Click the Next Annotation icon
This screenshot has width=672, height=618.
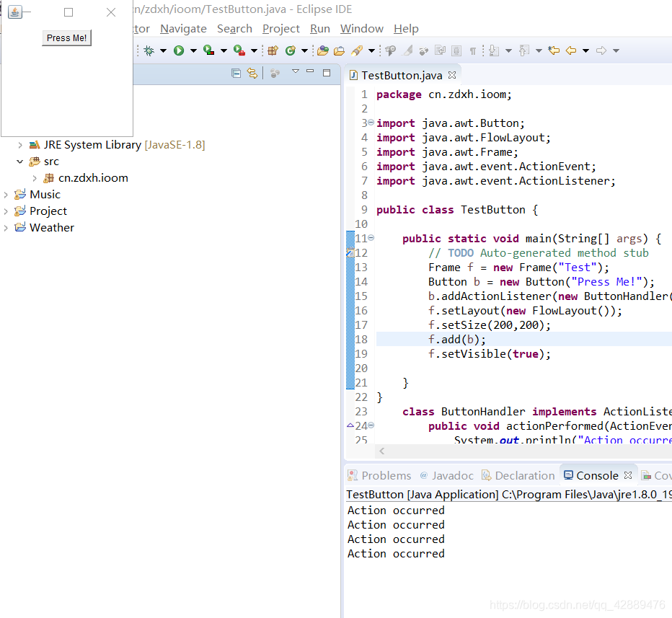pyautogui.click(x=494, y=50)
